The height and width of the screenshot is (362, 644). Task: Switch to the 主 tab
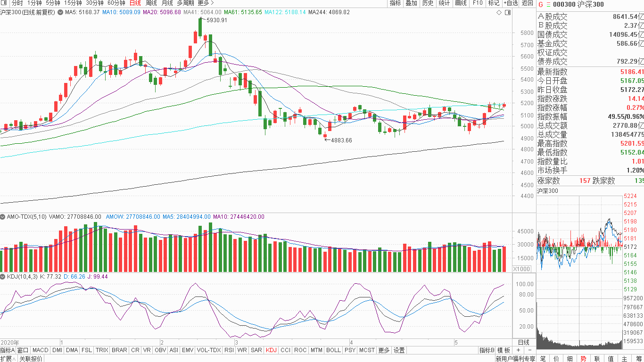625,359
